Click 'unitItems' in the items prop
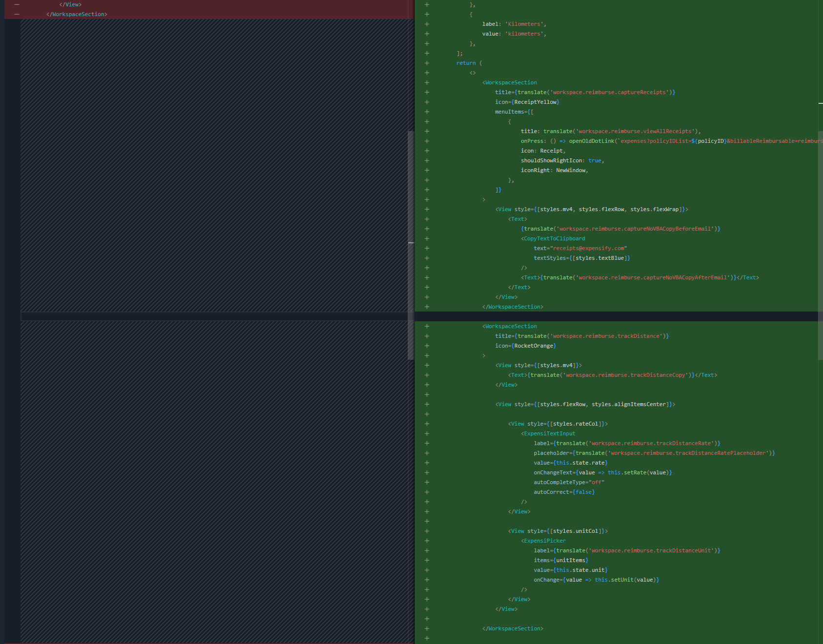Viewport: 823px width, 644px height. pyautogui.click(x=571, y=560)
